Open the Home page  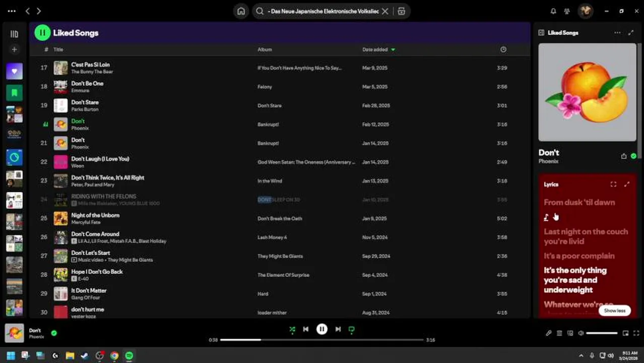point(241,11)
